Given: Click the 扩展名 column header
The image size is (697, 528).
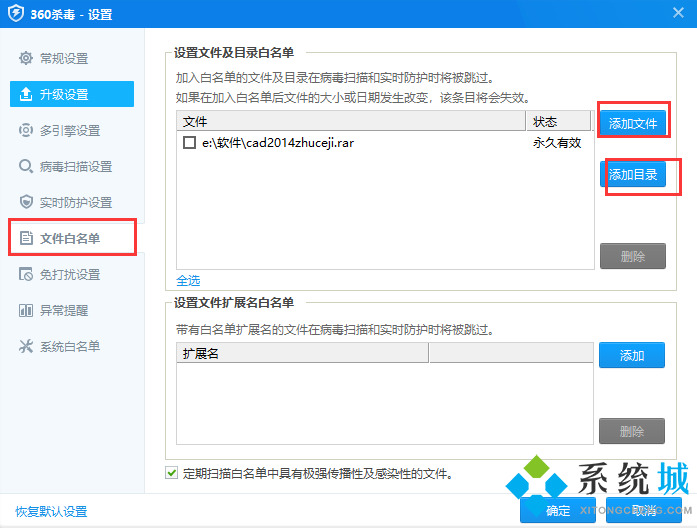Looking at the screenshot, I should pos(302,353).
